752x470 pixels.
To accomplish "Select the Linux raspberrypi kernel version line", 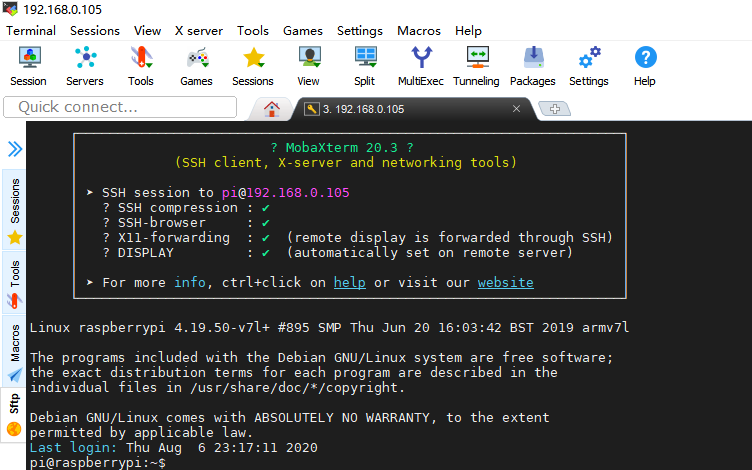I will pyautogui.click(x=329, y=328).
